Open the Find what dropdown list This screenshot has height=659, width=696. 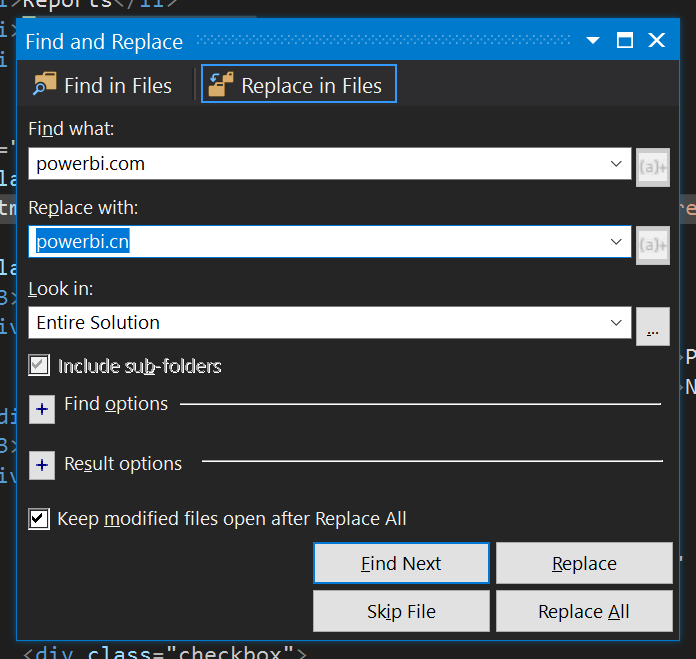tap(617, 164)
